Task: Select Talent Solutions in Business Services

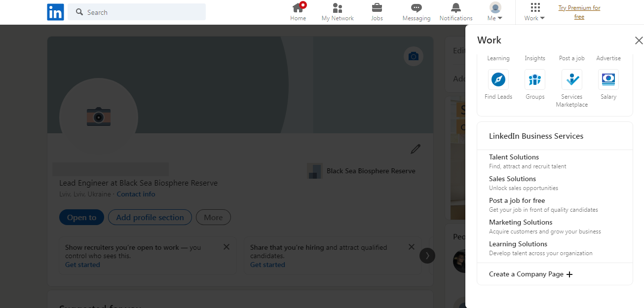Action: (514, 157)
